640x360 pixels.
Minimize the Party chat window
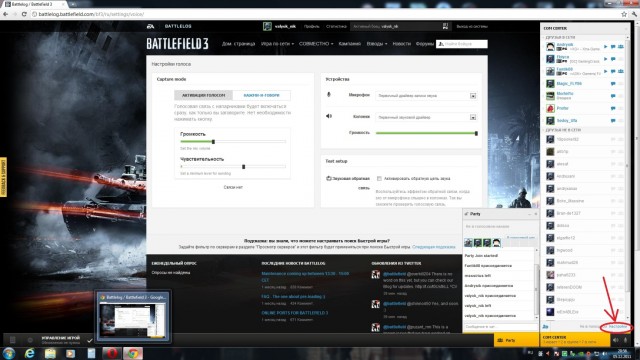coord(529,214)
